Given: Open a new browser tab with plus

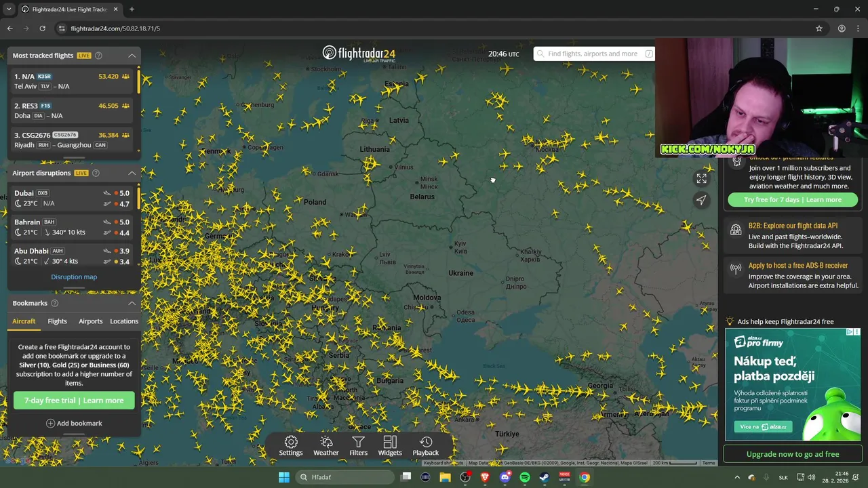Looking at the screenshot, I should (x=132, y=9).
